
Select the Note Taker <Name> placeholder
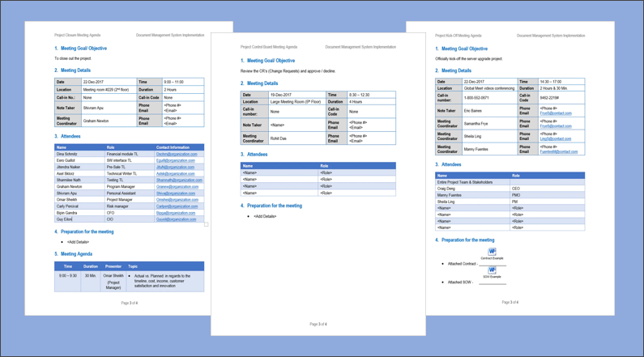coord(278,125)
